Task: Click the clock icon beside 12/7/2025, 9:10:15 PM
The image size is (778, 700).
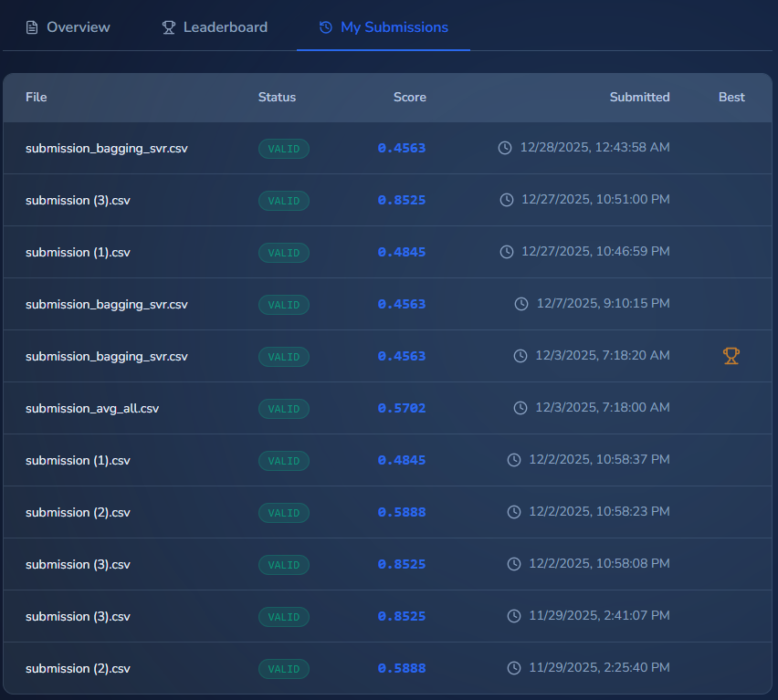Action: click(521, 304)
